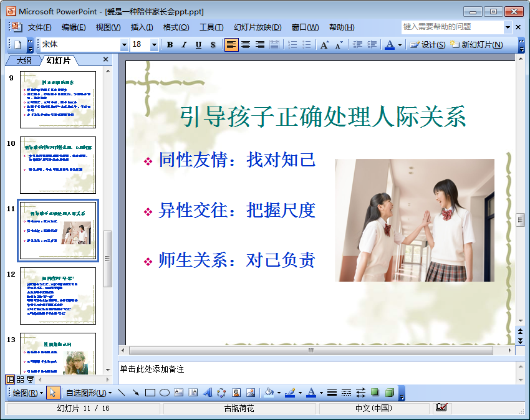Open the 幻灯片放映(D) menu
530x420 pixels.
[258, 27]
